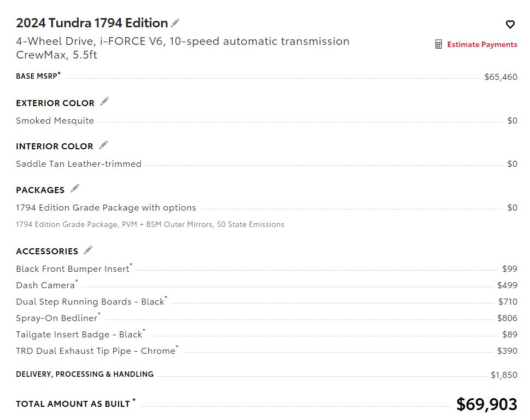The height and width of the screenshot is (420, 530).
Task: Click the Spray-On Bedliner accessory
Action: (56, 318)
